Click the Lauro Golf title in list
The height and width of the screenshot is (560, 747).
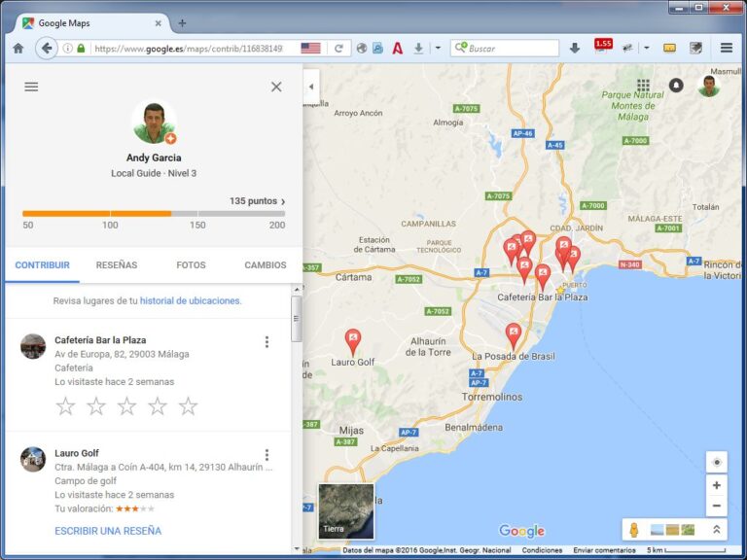pos(77,453)
